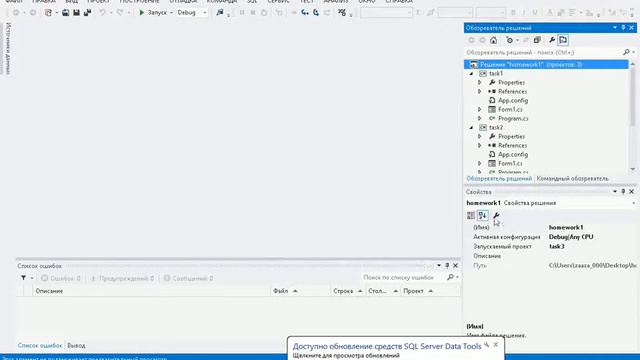Pin the Solution Explorer panel

tap(623, 28)
